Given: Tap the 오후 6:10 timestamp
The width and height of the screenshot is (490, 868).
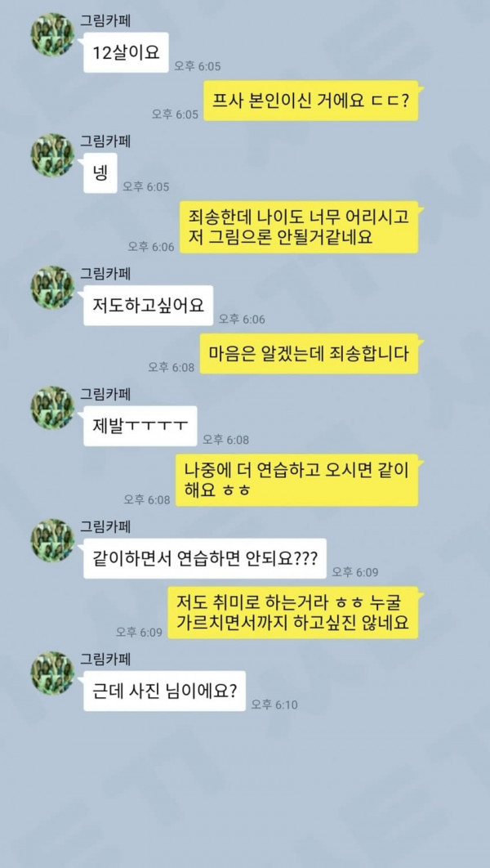Looking at the screenshot, I should coord(274,705).
